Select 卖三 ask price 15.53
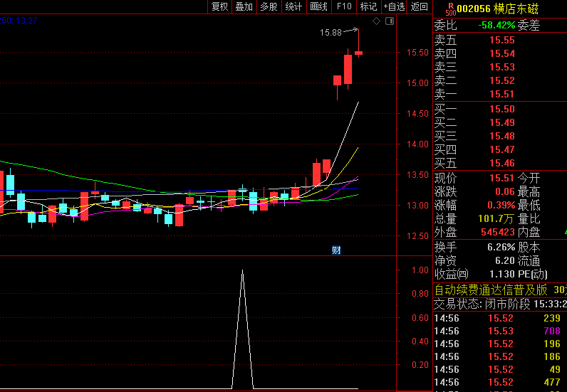 [x=501, y=67]
